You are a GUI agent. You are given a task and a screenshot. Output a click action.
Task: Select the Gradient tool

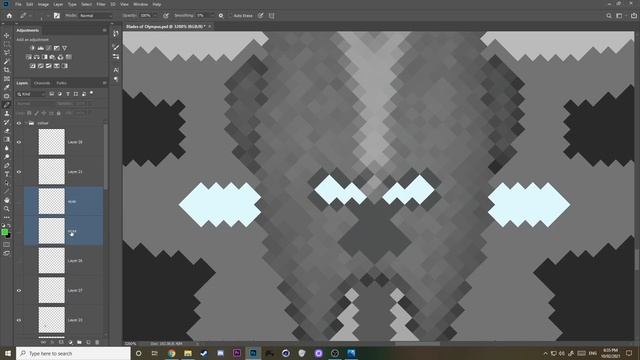7,140
